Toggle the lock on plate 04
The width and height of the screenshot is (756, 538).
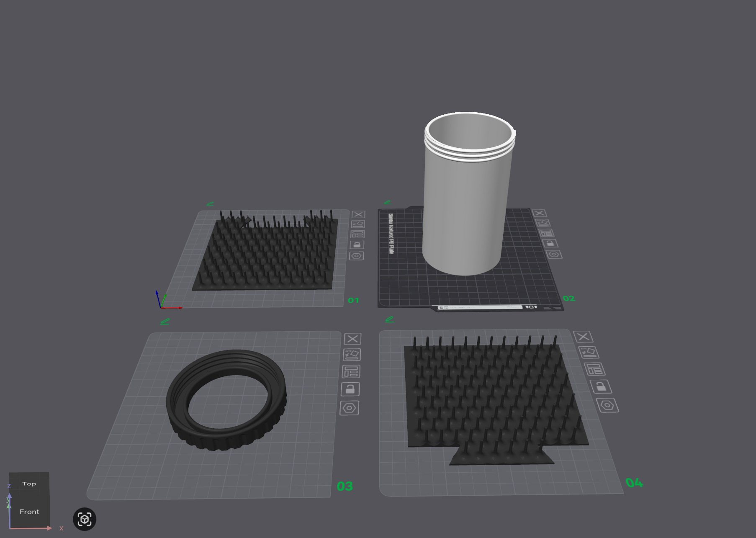point(601,386)
